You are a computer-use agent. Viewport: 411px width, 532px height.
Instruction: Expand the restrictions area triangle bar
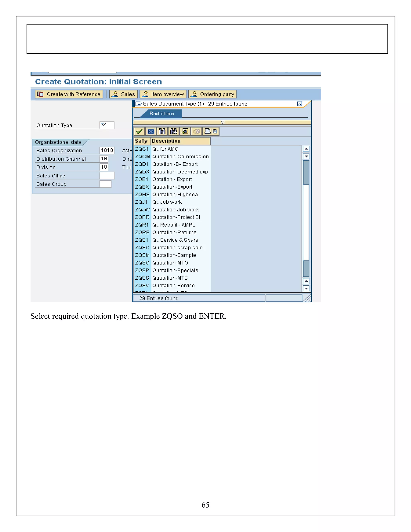(x=222, y=122)
